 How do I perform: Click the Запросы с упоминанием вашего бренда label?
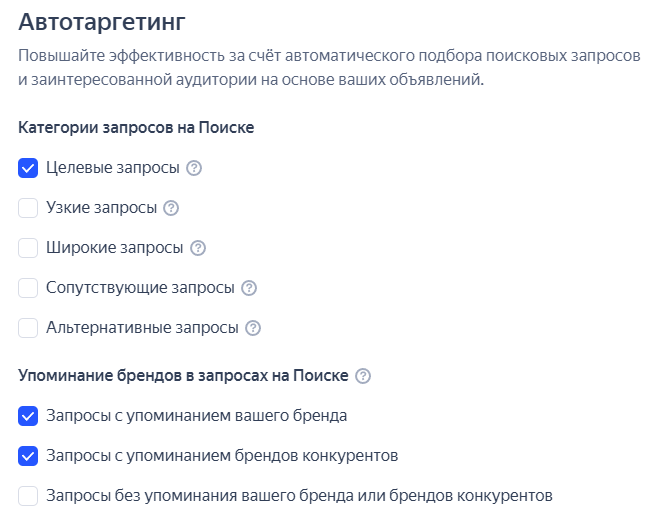[197, 416]
